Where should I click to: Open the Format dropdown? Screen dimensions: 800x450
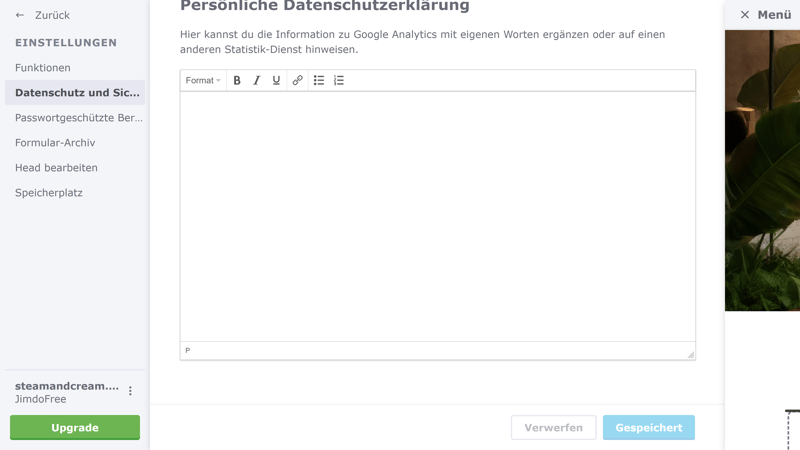tap(203, 80)
